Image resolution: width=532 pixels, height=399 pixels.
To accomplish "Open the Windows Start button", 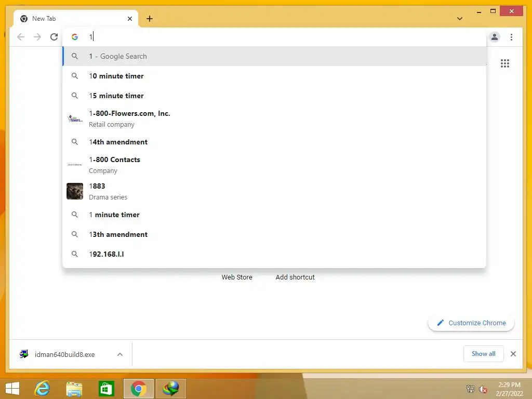I will point(12,388).
